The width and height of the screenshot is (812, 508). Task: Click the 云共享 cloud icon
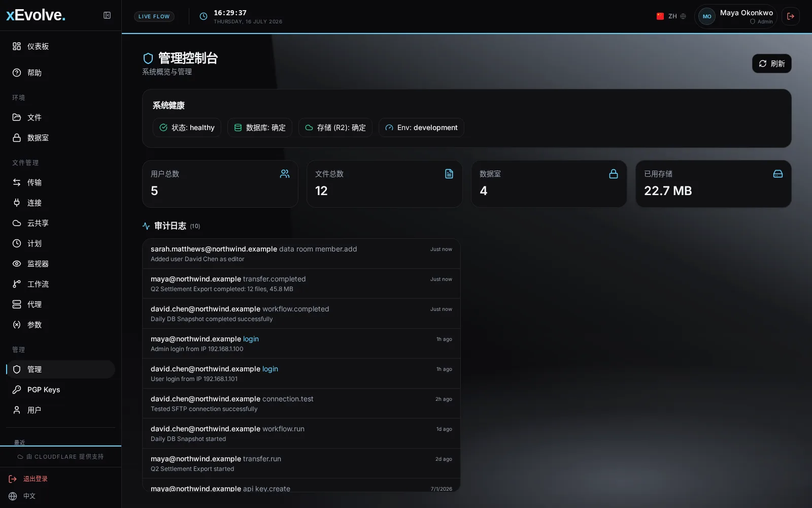click(17, 223)
